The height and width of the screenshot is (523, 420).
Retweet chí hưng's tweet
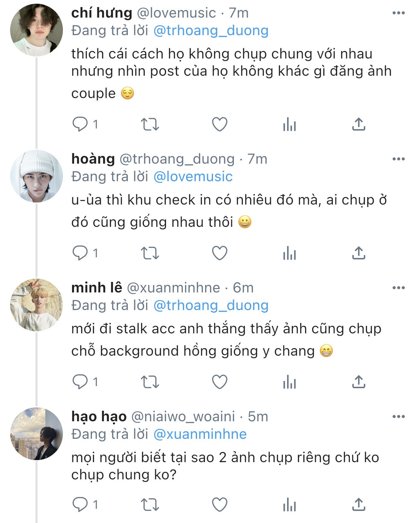pyautogui.click(x=149, y=124)
